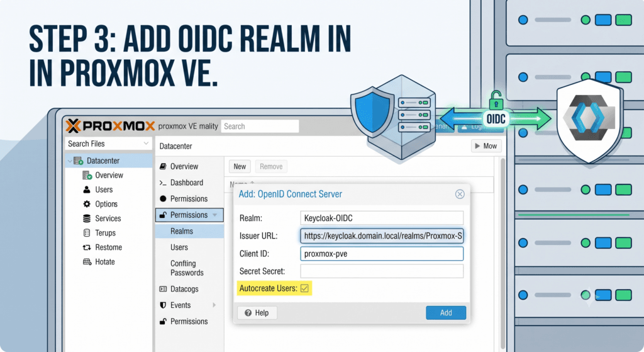Collapse the Datacenter tree node
The height and width of the screenshot is (352, 644).
[69, 161]
